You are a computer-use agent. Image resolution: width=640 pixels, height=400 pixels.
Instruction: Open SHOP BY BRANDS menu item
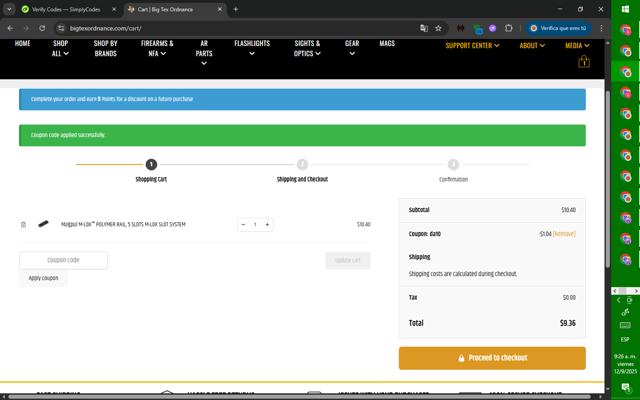(x=105, y=48)
